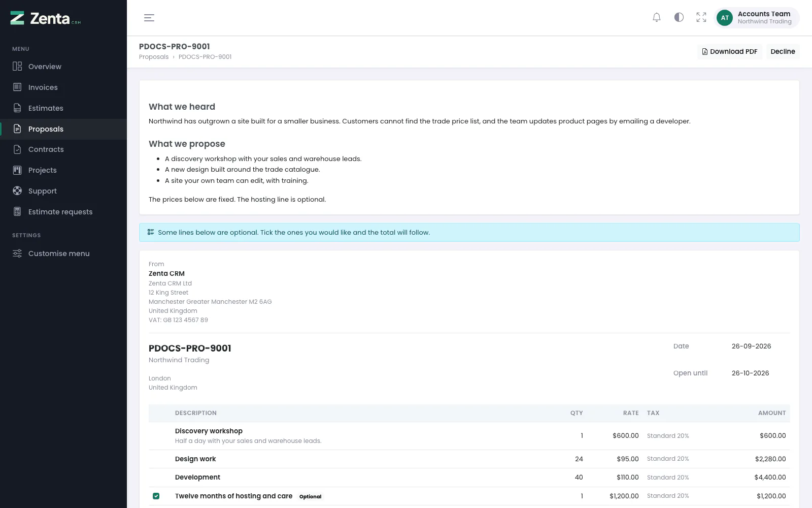Open Support section label
Screen dimensions: 812x508
[x=43, y=191]
